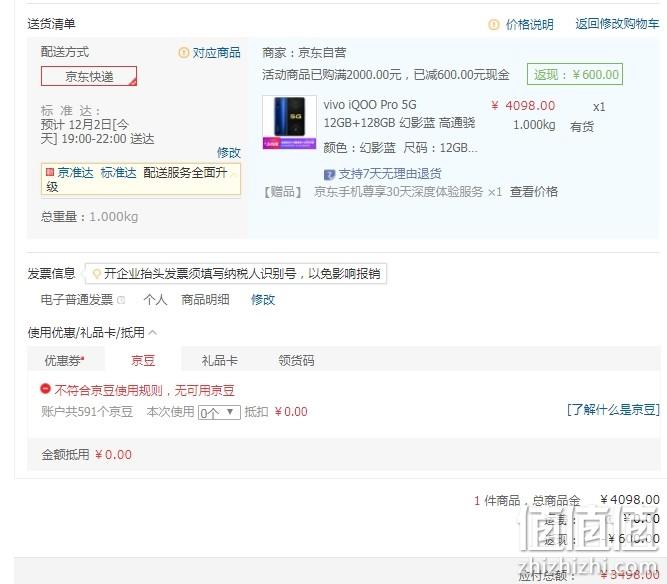The width and height of the screenshot is (667, 584).
Task: Click the vivo iQOO Pro product thumbnail
Action: click(289, 122)
